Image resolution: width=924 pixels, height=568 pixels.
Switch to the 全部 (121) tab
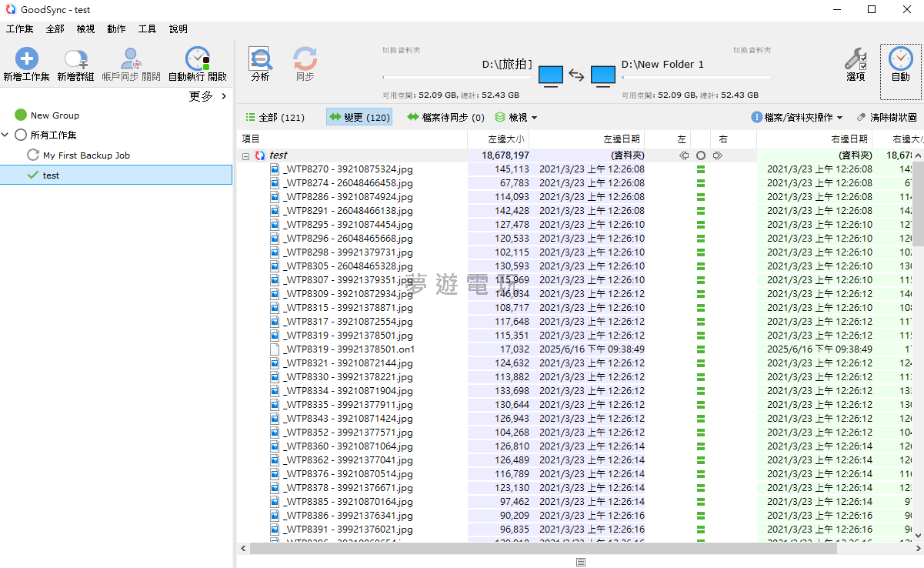click(x=275, y=118)
